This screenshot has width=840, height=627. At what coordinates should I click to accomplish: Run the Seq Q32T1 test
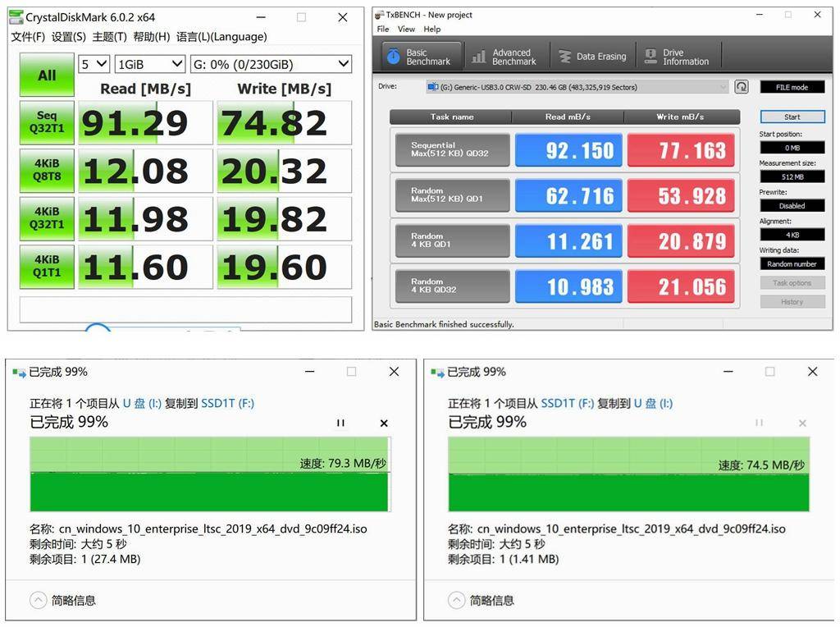coord(47,122)
